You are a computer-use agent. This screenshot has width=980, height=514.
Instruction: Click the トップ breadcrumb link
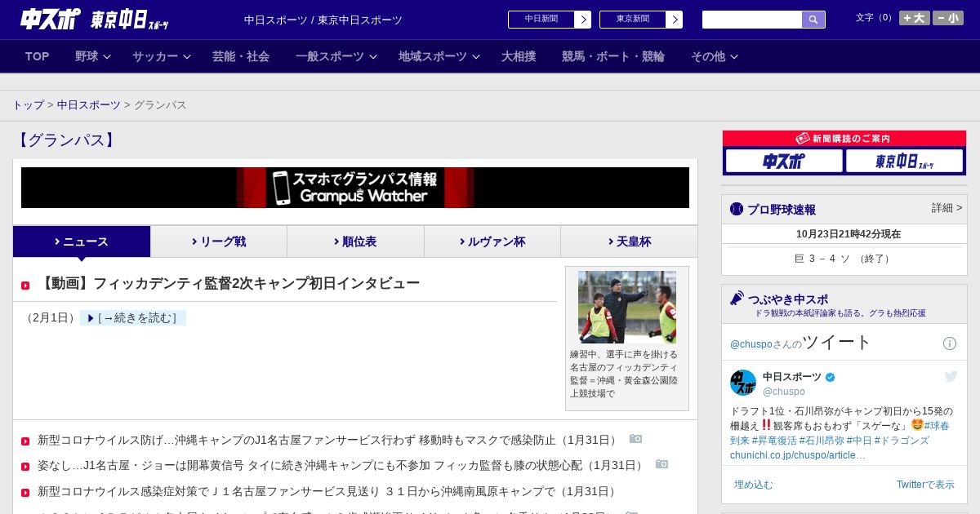(28, 105)
